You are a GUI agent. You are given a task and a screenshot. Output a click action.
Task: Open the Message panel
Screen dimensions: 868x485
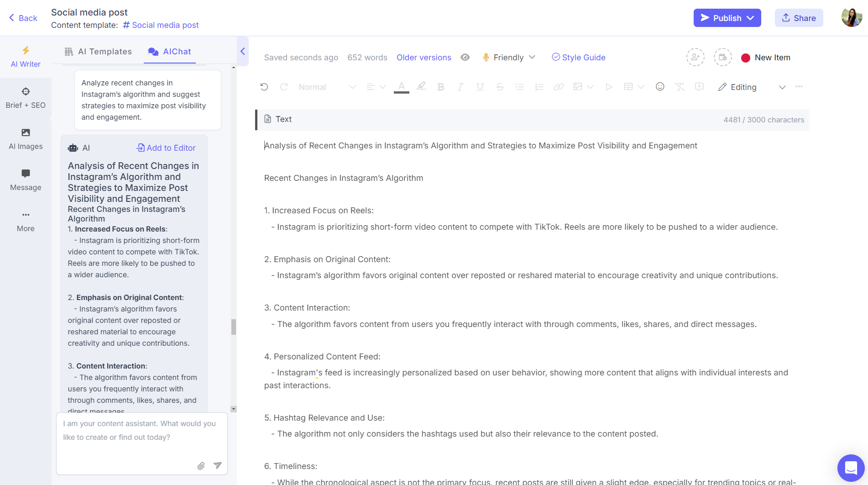point(26,180)
